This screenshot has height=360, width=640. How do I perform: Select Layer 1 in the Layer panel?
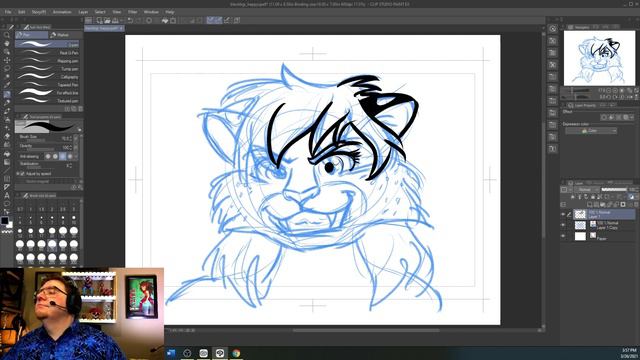pos(604,214)
